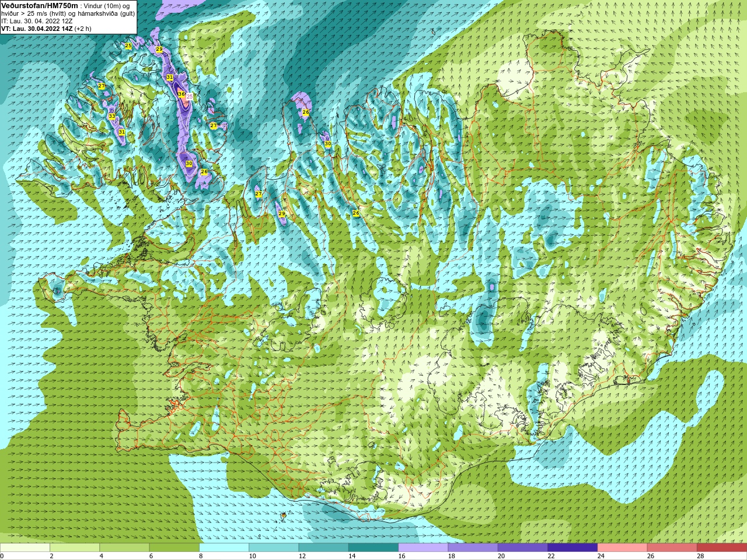Click the 'IT: Lau. 30. 04. 2022 12Z' line
747x560 pixels.
tap(37, 21)
